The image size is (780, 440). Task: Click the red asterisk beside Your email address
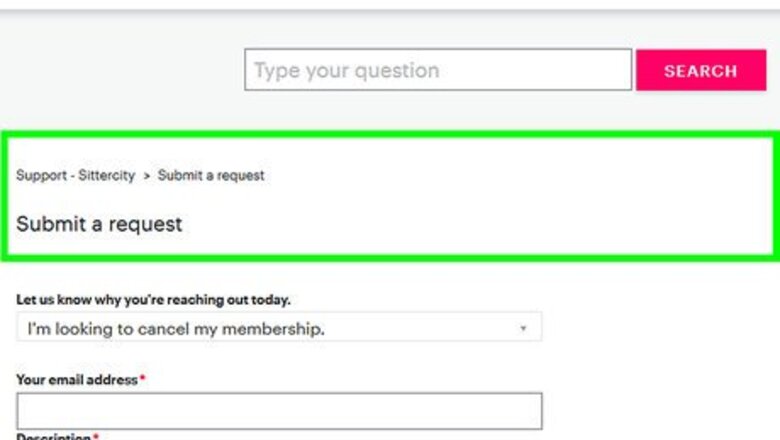point(143,380)
